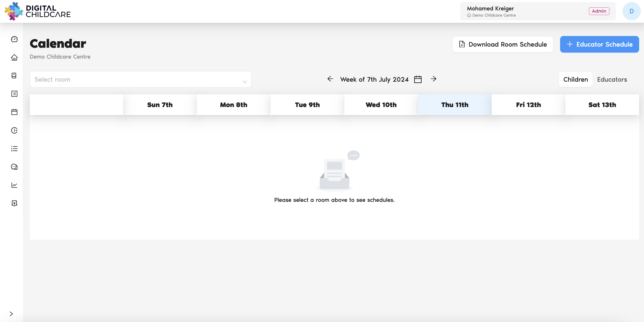Image resolution: width=644 pixels, height=322 pixels.
Task: Click the calendar icon in sidebar
Action: click(14, 112)
